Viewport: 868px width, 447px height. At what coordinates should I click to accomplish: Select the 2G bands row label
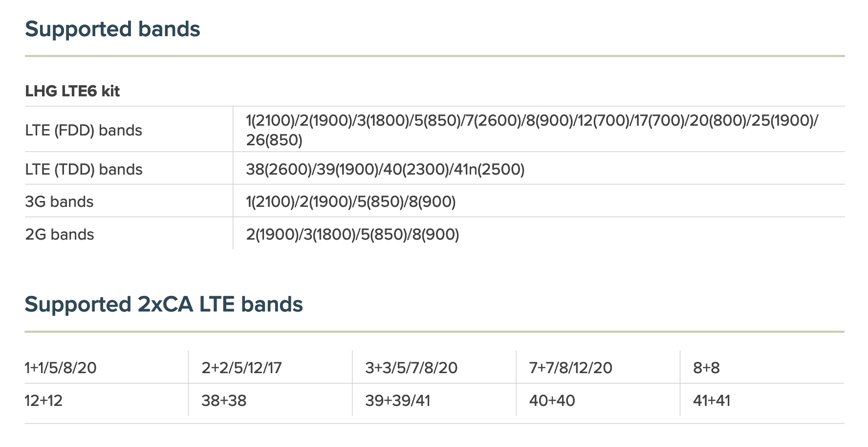point(60,235)
